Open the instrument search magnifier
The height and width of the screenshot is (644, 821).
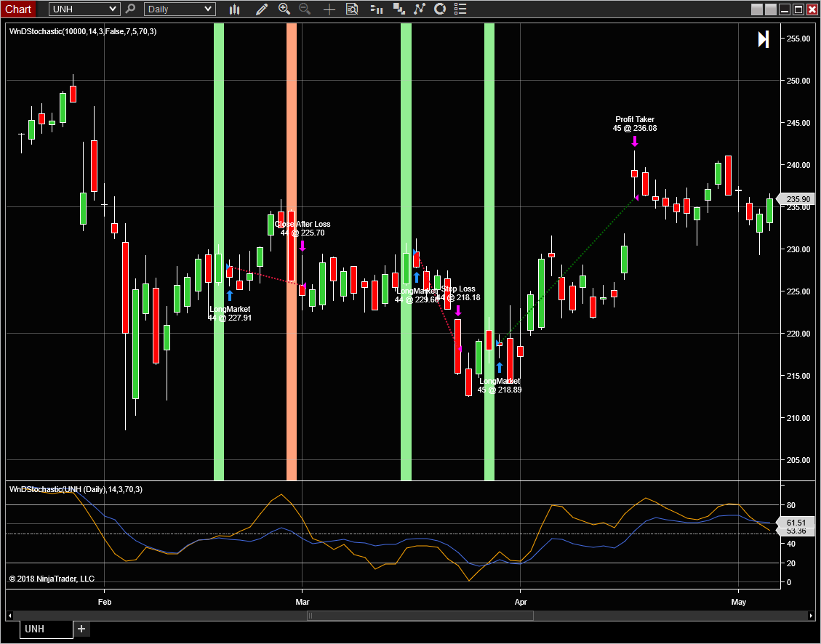click(x=130, y=9)
